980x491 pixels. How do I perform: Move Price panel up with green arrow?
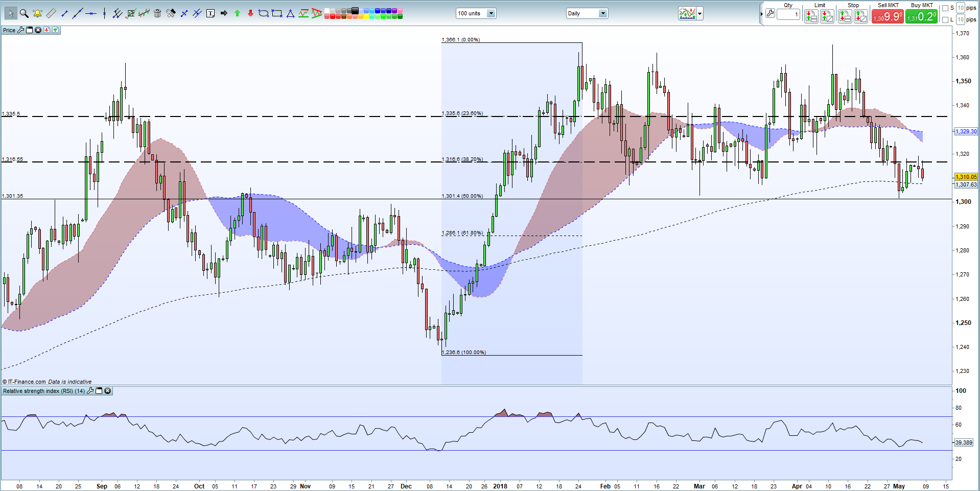55,30
